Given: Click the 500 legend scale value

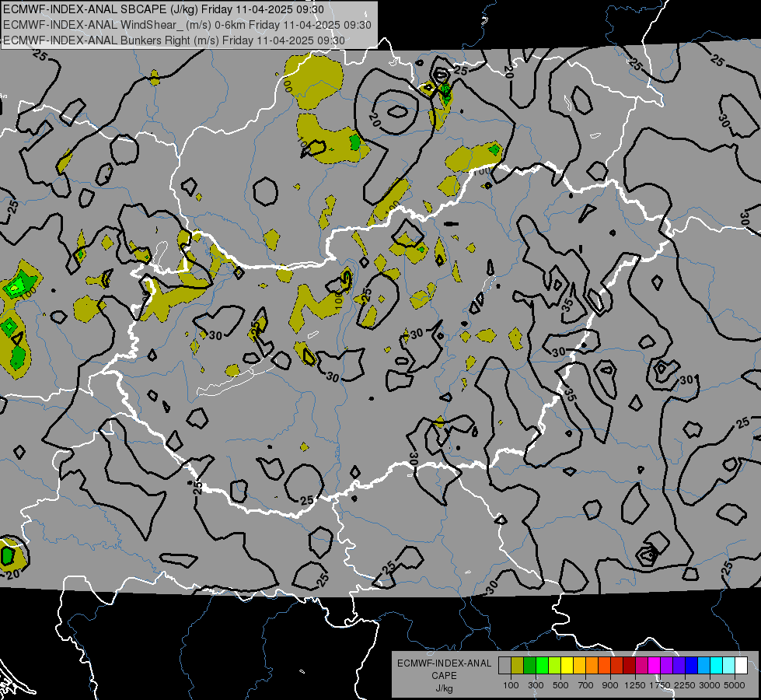Looking at the screenshot, I should tap(560, 685).
